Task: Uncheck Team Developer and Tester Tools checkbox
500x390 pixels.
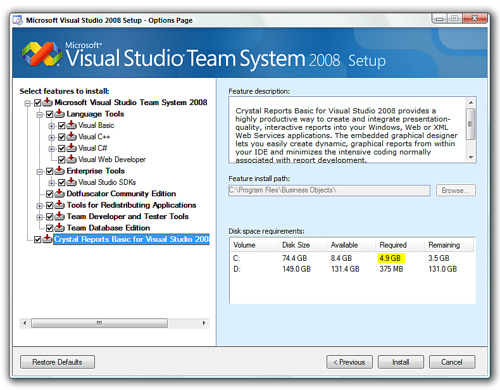Action: point(49,217)
